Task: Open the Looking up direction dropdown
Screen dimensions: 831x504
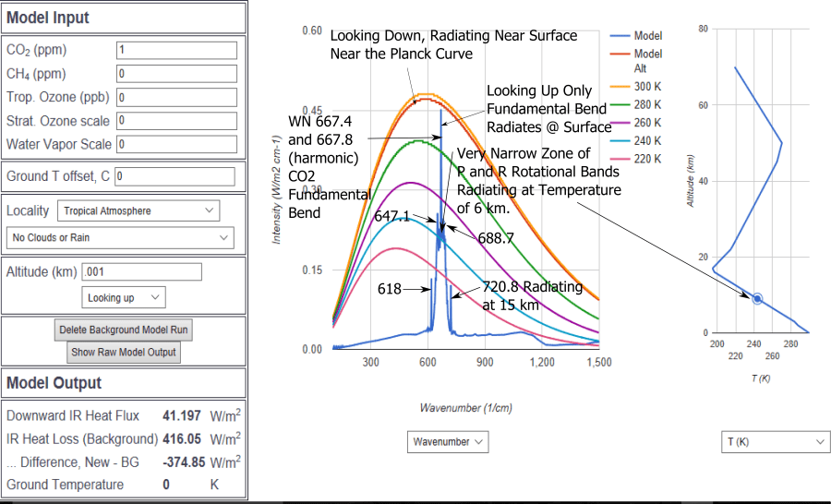Action: (124, 297)
